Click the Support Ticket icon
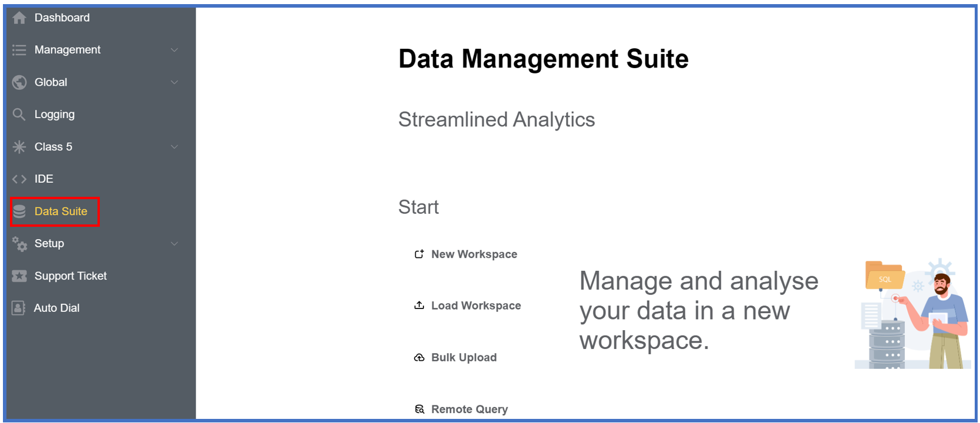980x423 pixels. click(x=19, y=276)
